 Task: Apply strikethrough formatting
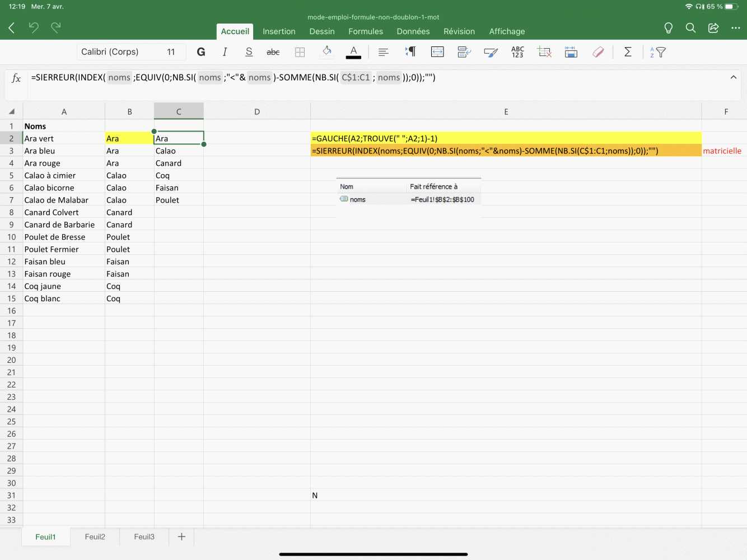[x=273, y=52]
